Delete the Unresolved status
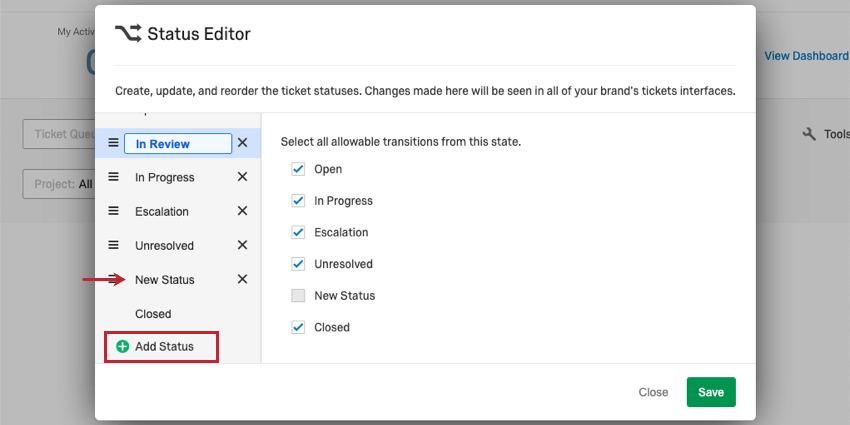850x425 pixels. coord(243,245)
